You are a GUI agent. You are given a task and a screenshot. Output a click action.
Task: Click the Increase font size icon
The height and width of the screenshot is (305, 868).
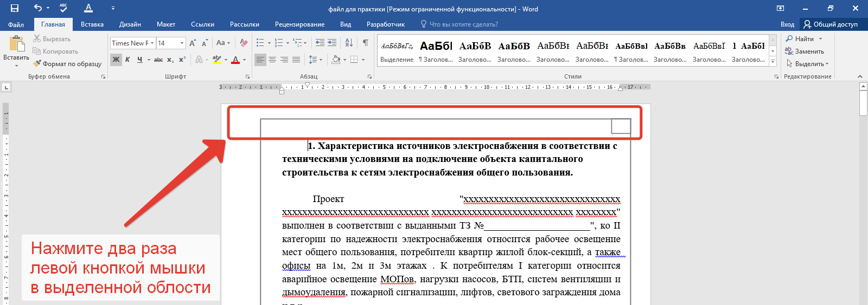pyautogui.click(x=193, y=43)
